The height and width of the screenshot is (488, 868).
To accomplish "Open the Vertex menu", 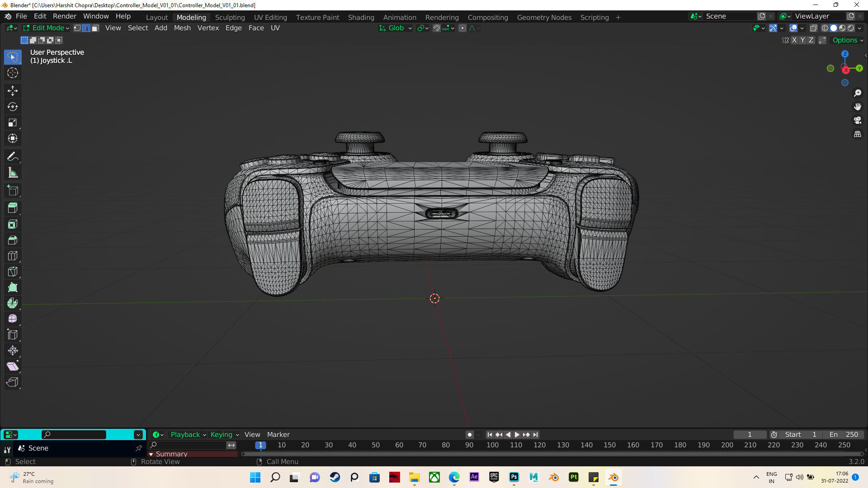I will 208,28.
